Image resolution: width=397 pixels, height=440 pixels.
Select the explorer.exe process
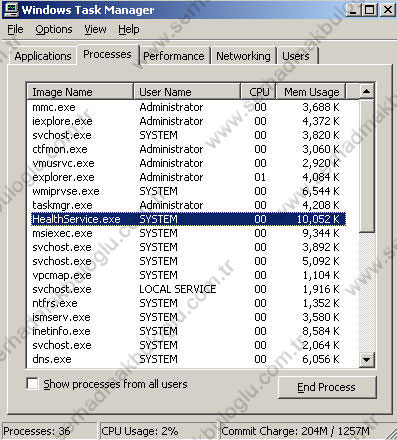coord(188,177)
